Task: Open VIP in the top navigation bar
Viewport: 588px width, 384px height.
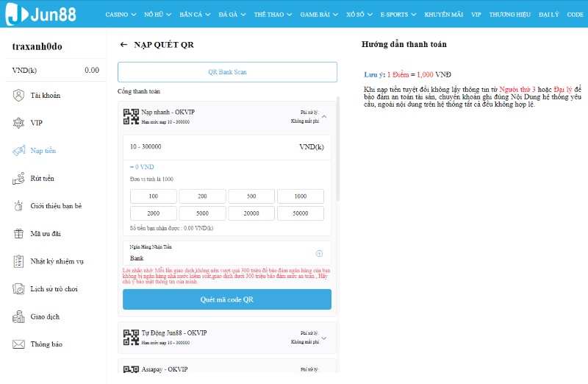Action: (x=476, y=14)
